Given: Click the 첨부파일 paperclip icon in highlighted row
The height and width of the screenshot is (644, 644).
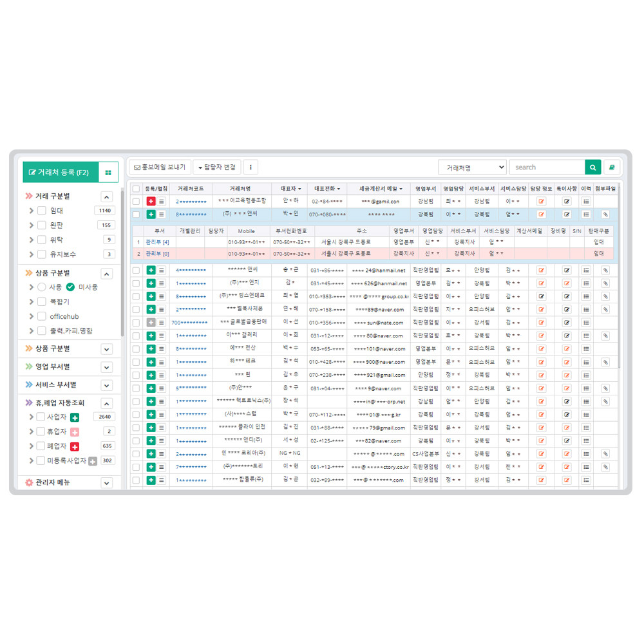Looking at the screenshot, I should 605,214.
